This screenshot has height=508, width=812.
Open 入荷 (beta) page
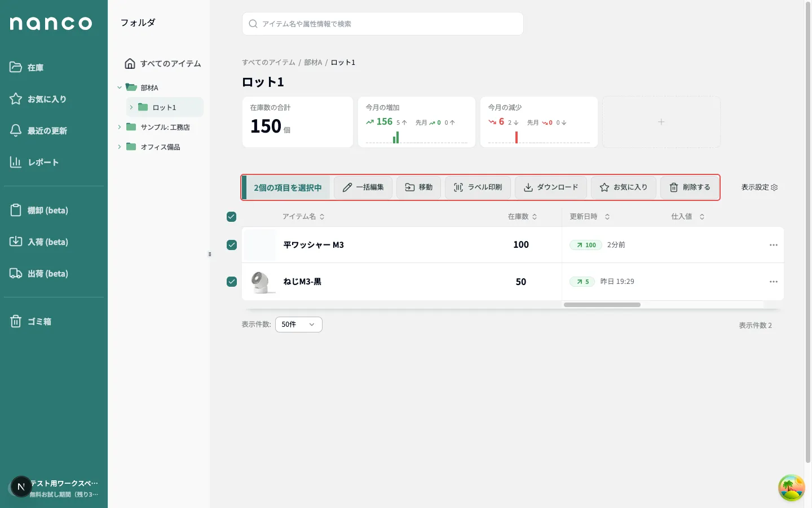39,242
